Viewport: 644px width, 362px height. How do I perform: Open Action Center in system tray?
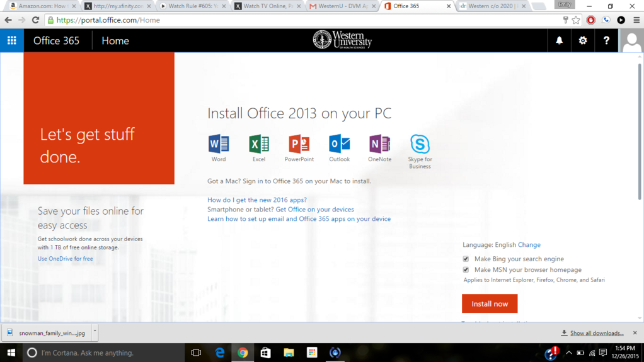point(602,353)
